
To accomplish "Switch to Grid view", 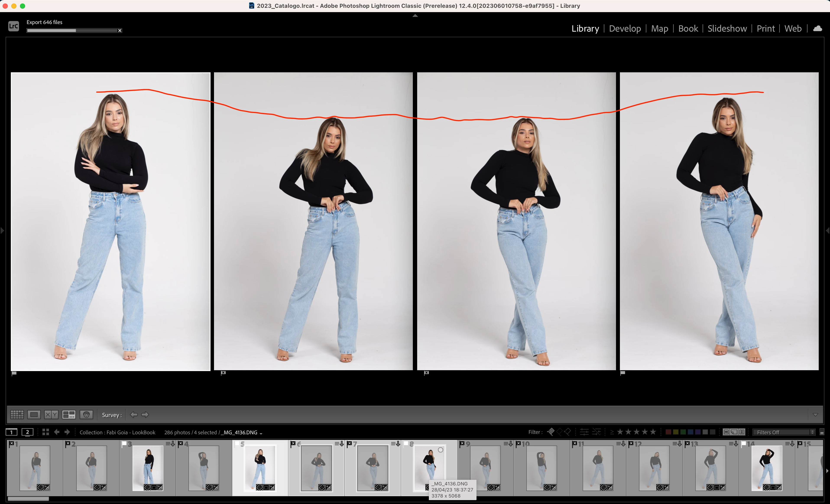I will [17, 414].
